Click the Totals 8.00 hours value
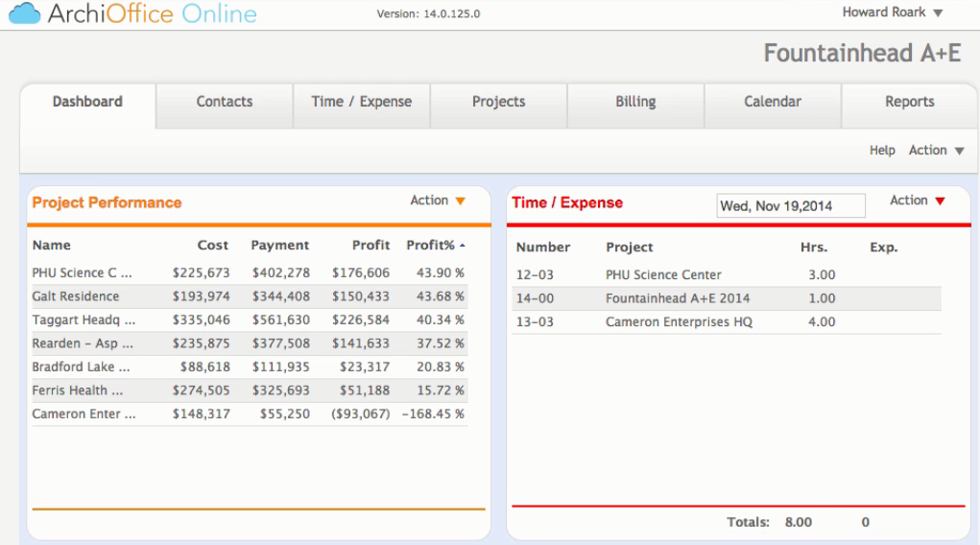 coord(799,523)
